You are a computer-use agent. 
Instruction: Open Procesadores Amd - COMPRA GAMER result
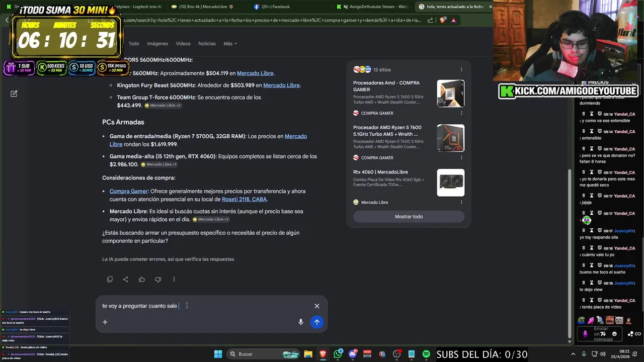pos(386,86)
